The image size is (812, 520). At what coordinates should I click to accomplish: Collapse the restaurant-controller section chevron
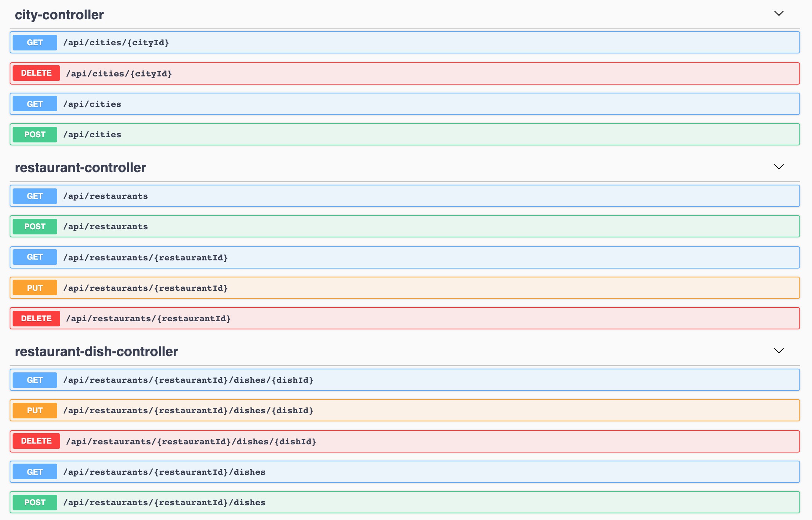point(779,167)
